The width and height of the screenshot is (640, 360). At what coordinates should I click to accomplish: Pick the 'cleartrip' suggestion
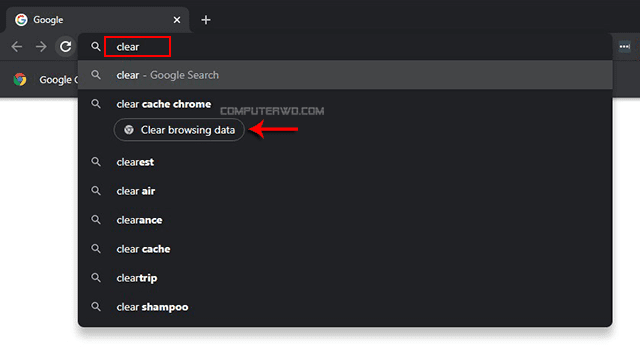pyautogui.click(x=345, y=278)
